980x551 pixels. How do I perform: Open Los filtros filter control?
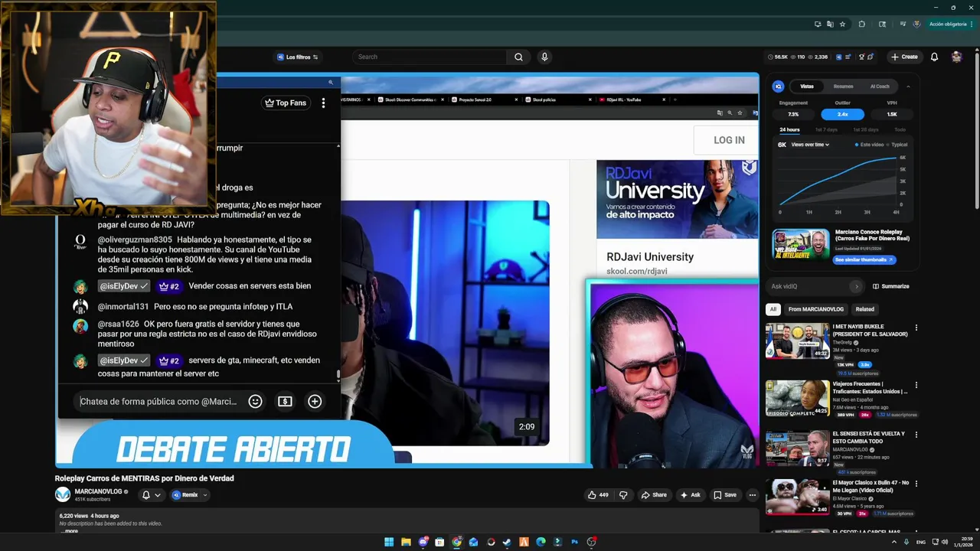click(297, 57)
